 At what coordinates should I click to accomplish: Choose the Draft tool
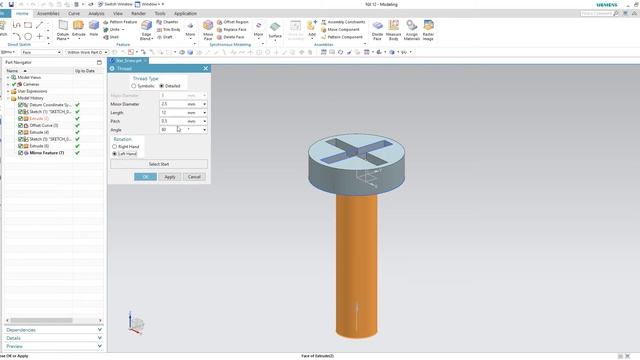pyautogui.click(x=164, y=37)
